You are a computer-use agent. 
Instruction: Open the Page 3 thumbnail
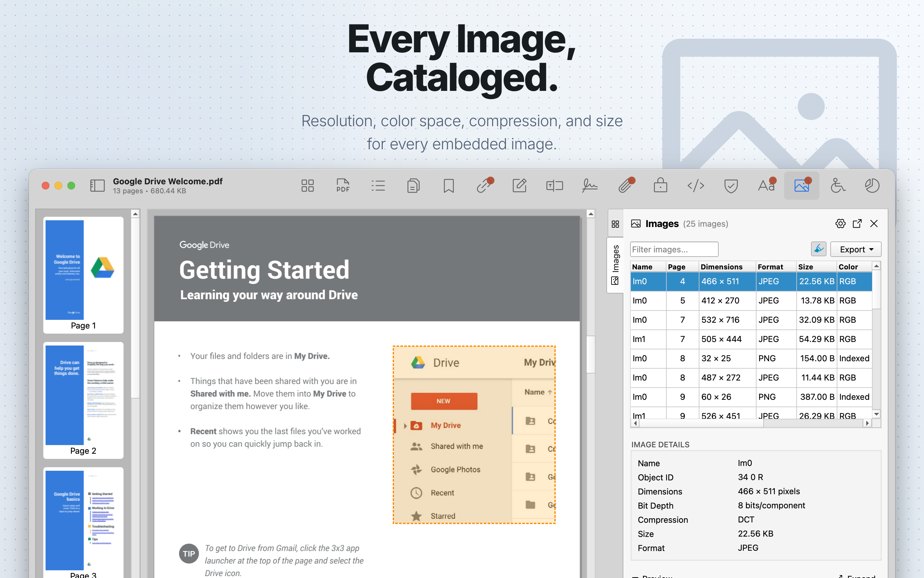tap(83, 522)
